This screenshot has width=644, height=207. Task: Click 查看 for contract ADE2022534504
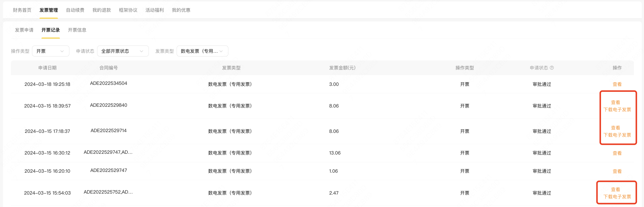(x=617, y=84)
